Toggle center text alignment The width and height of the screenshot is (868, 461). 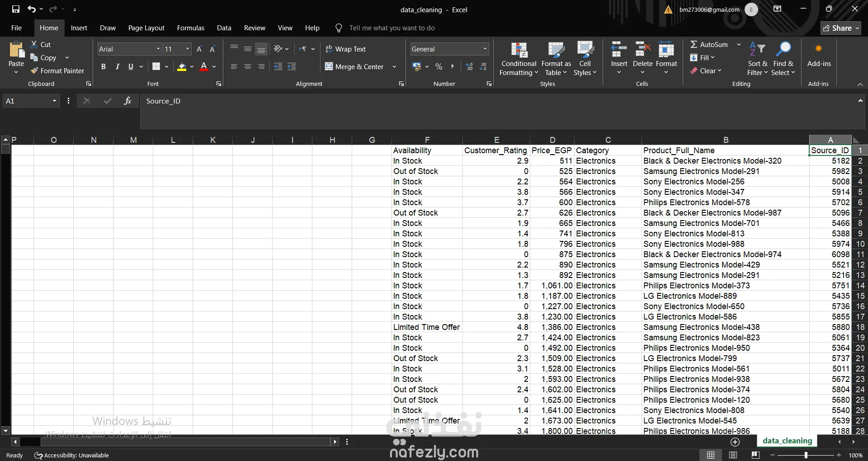(x=248, y=66)
